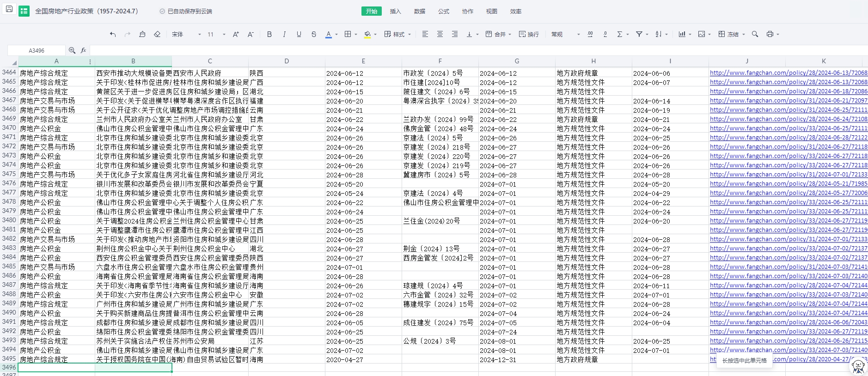Screen dimensions: 868x376
Task: Toggle Bold formatting
Action: pyautogui.click(x=269, y=34)
